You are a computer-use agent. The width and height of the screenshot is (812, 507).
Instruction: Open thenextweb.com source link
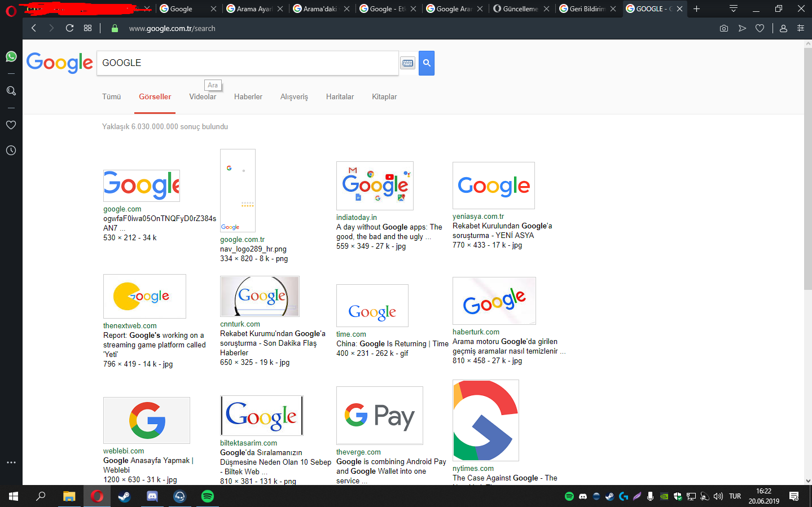pyautogui.click(x=130, y=326)
